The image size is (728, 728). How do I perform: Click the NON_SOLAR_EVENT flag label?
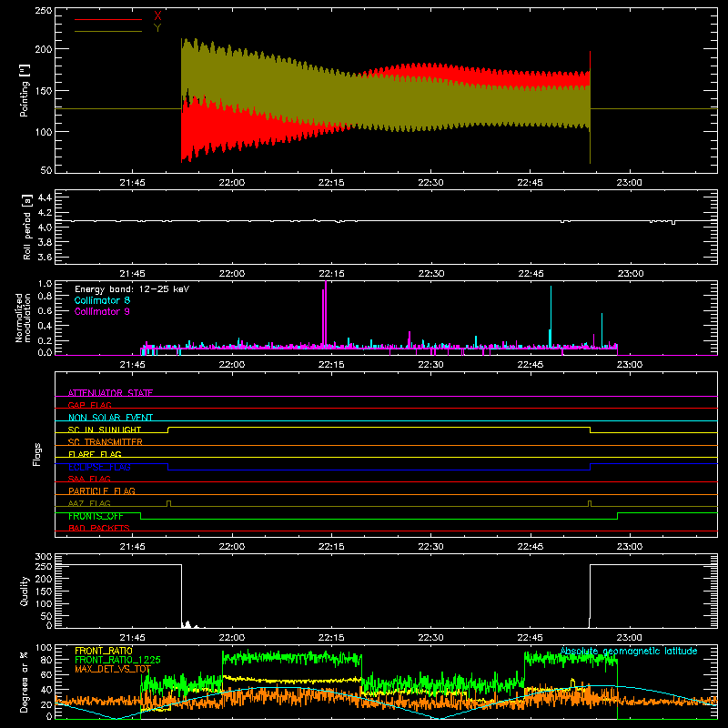tap(110, 418)
